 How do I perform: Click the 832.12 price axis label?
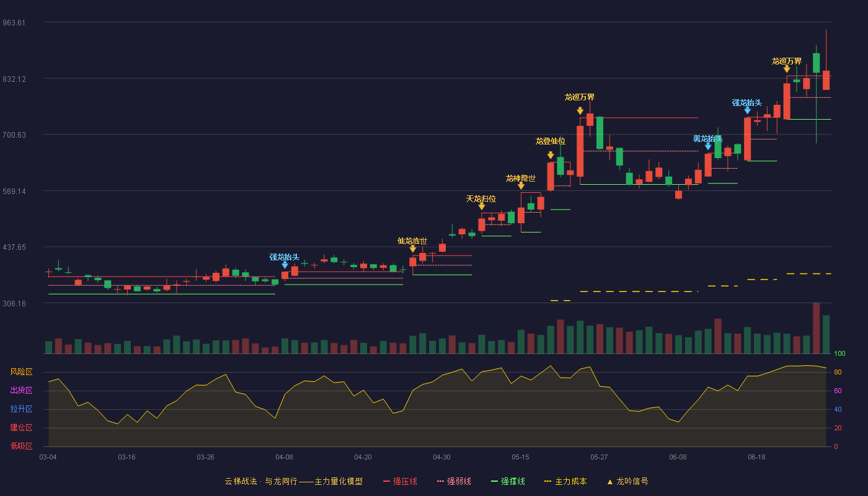(x=14, y=79)
